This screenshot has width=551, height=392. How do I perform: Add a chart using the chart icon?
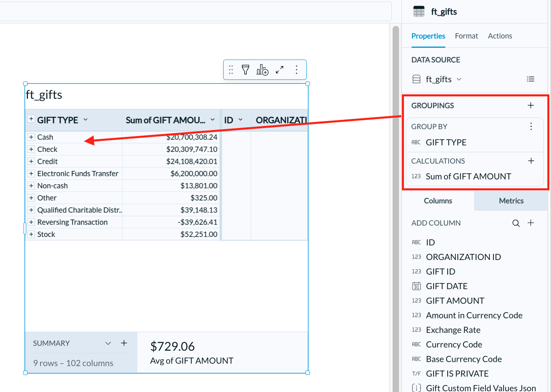pos(263,69)
